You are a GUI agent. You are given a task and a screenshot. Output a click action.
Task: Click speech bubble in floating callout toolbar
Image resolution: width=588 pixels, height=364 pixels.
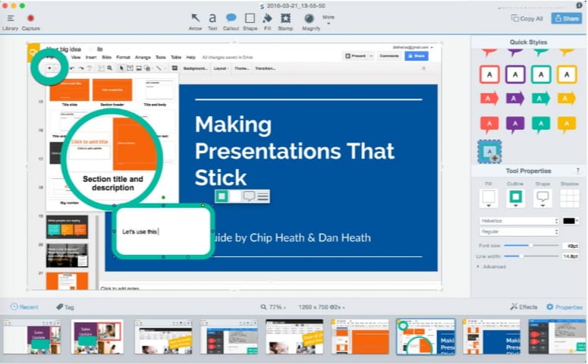click(x=249, y=196)
